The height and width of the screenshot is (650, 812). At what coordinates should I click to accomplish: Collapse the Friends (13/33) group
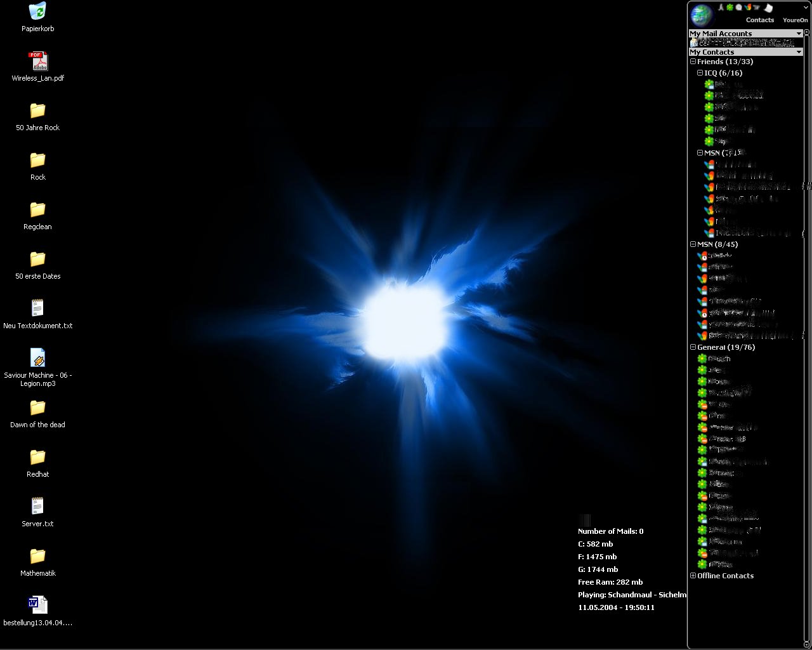(693, 62)
